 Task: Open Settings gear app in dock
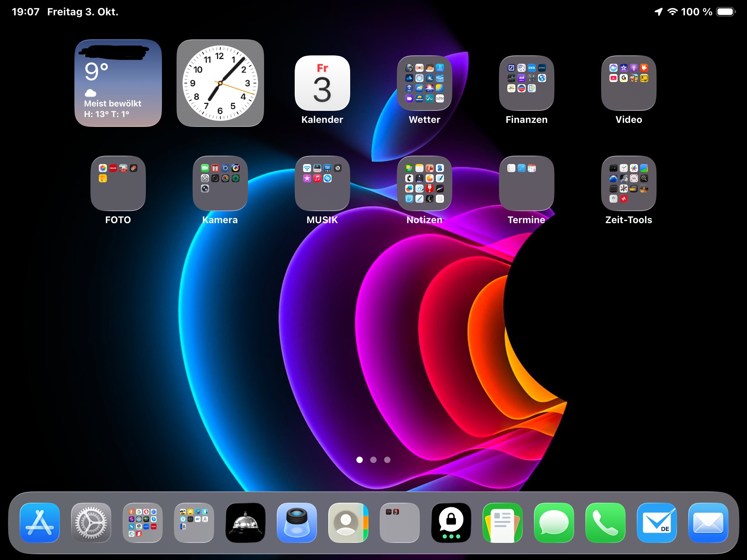[91, 522]
